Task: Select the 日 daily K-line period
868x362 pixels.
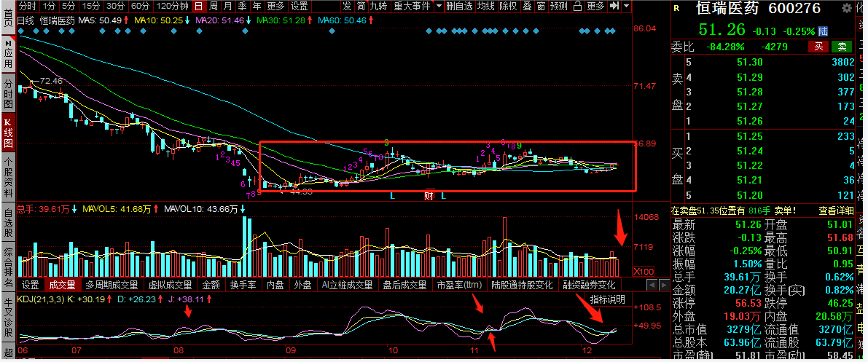Action: point(198,6)
